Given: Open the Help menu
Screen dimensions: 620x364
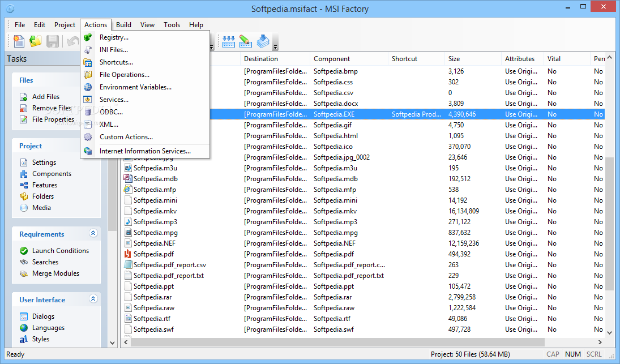Looking at the screenshot, I should pyautogui.click(x=196, y=24).
